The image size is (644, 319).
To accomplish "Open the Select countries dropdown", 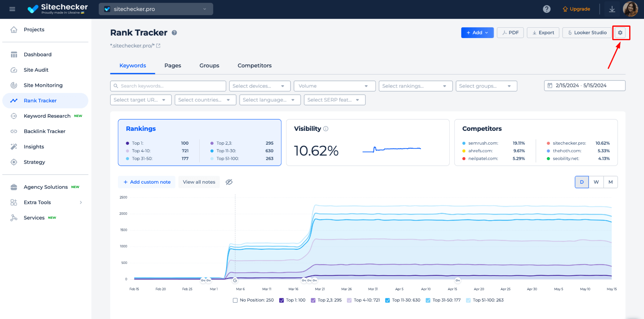I will (206, 100).
